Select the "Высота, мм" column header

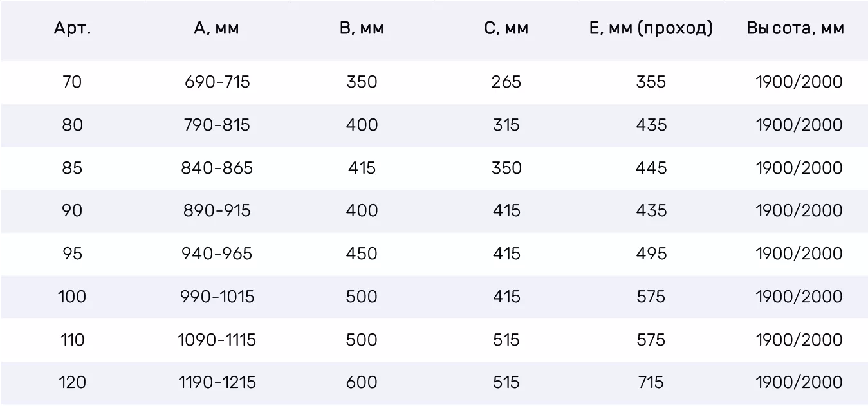point(795,28)
